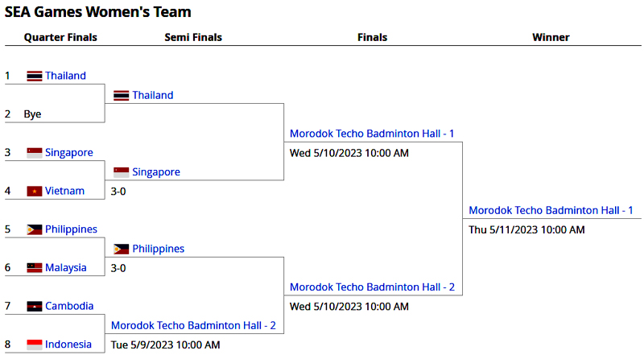Click the Thailand flag in quarter finals
This screenshot has height=363, width=644.
(x=35, y=76)
